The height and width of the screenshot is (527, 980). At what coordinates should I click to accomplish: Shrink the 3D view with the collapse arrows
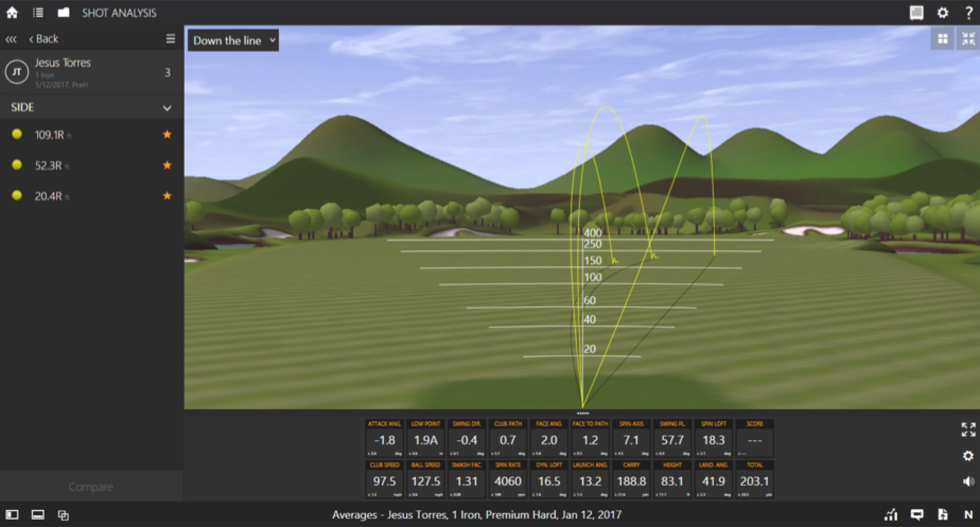coord(968,39)
